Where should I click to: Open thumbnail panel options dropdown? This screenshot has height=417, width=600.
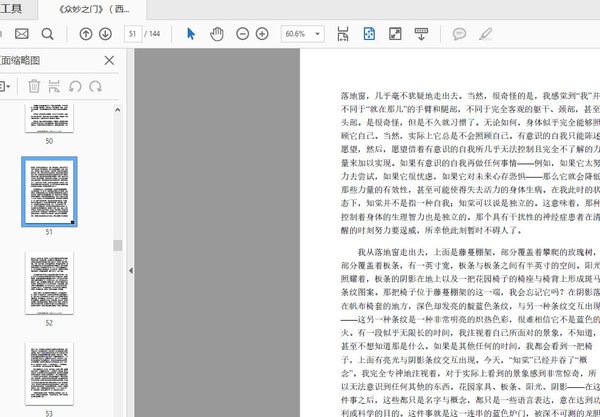[x=6, y=87]
